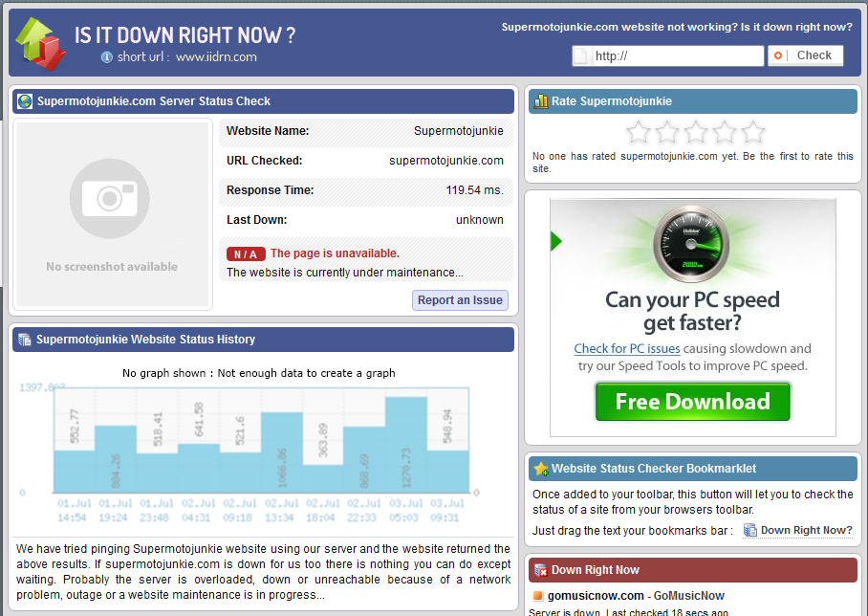Click the Website Status History header icon
This screenshot has width=868, height=616.
coord(25,340)
